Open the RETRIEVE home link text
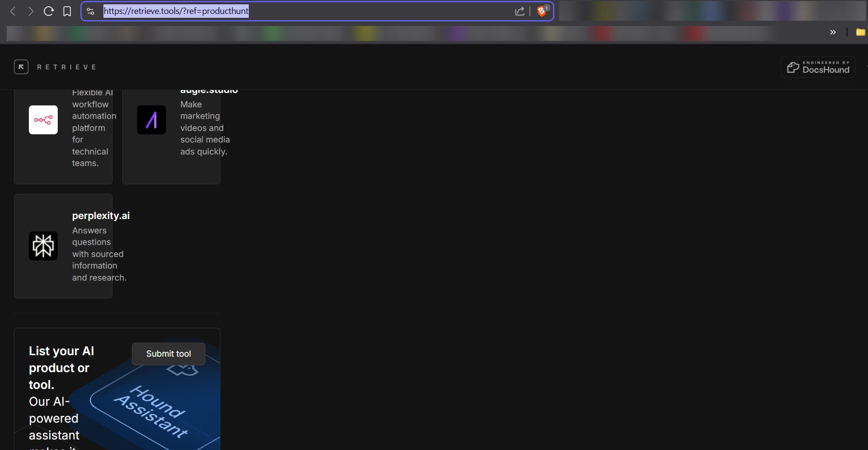868x450 pixels. [x=67, y=67]
